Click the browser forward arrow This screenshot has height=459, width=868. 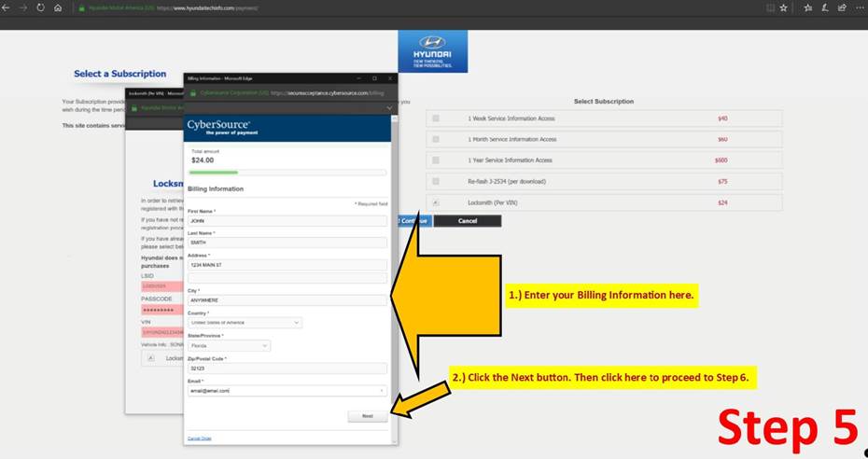pos(23,8)
